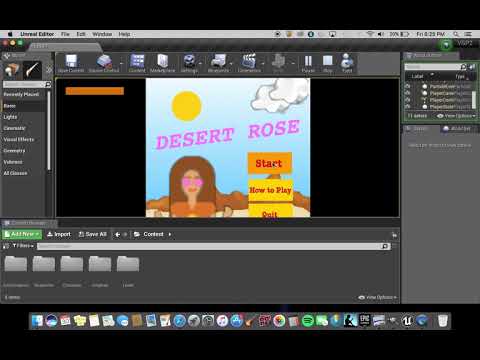Screen dimensions: 480x360
Task: Open the Edit menu
Action: click(x=81, y=34)
